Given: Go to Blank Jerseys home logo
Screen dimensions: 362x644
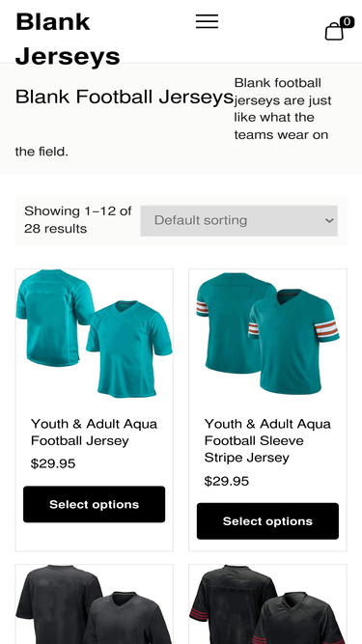Looking at the screenshot, I should pyautogui.click(x=68, y=39).
